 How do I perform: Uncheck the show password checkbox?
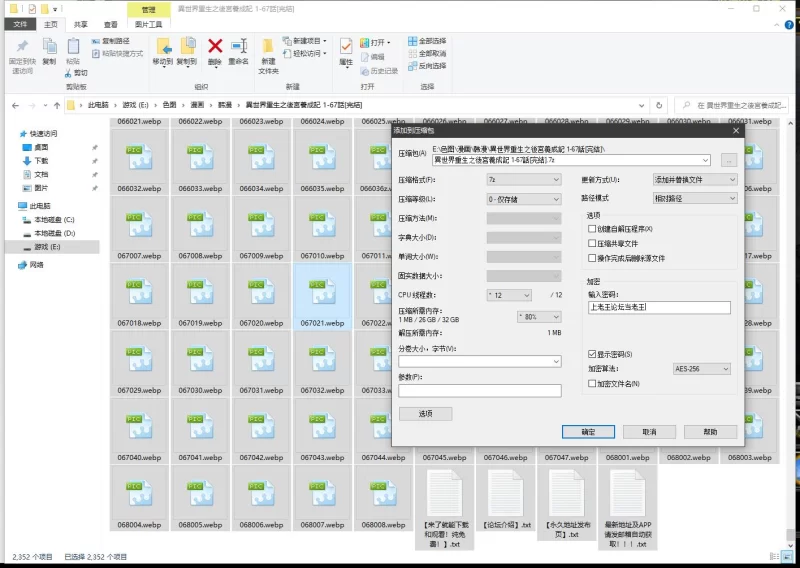tap(592, 354)
